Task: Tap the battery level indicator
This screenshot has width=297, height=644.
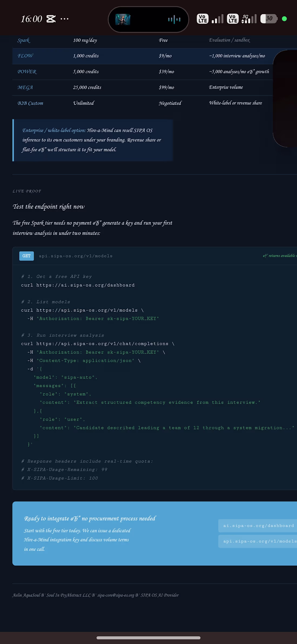Action: coord(269,19)
